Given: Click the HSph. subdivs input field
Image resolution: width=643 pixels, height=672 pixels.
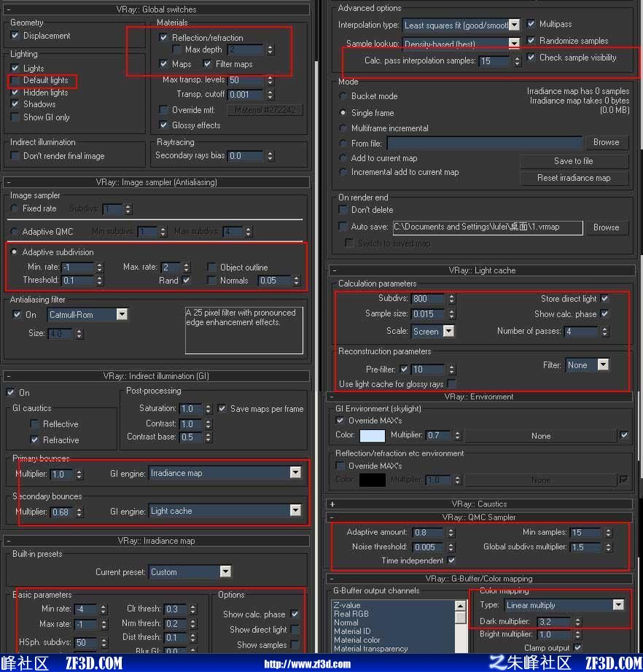Looking at the screenshot, I should [87, 642].
